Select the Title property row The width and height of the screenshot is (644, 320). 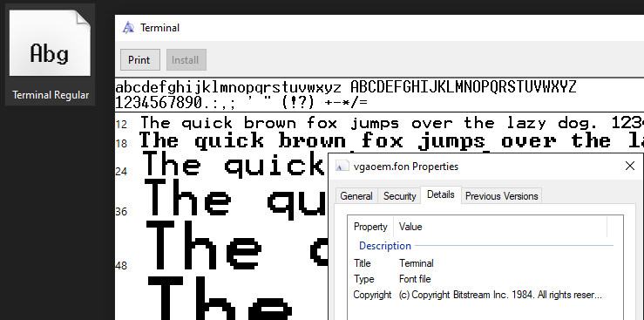pyautogui.click(x=485, y=263)
